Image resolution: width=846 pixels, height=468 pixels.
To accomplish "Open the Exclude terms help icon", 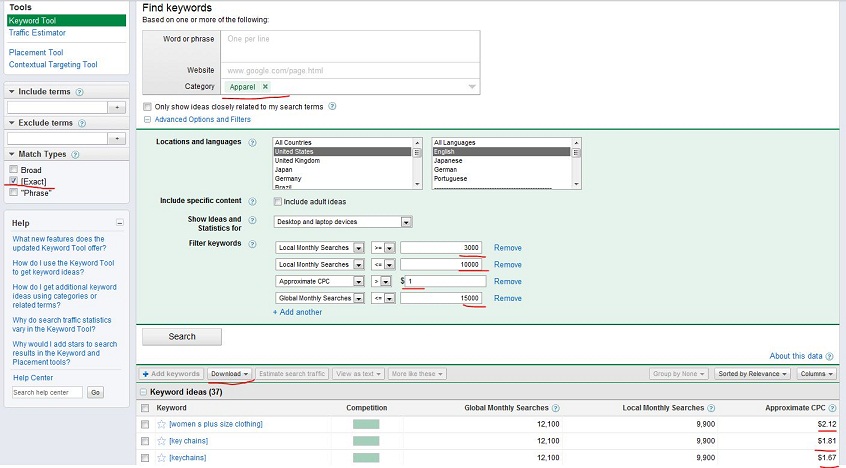I will [x=81, y=123].
